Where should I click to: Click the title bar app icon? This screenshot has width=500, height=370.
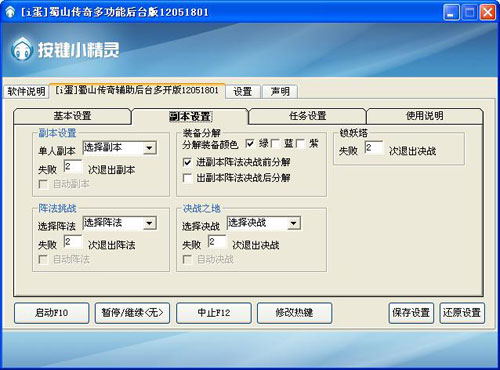10,12
